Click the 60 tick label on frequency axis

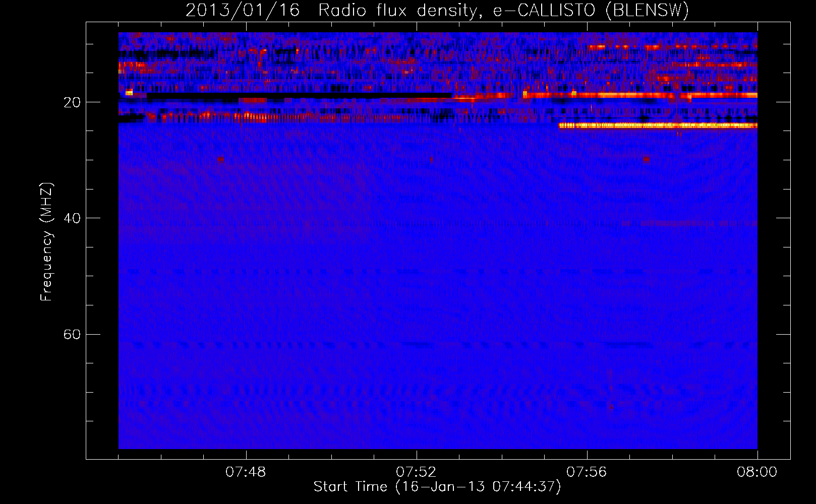coord(72,334)
